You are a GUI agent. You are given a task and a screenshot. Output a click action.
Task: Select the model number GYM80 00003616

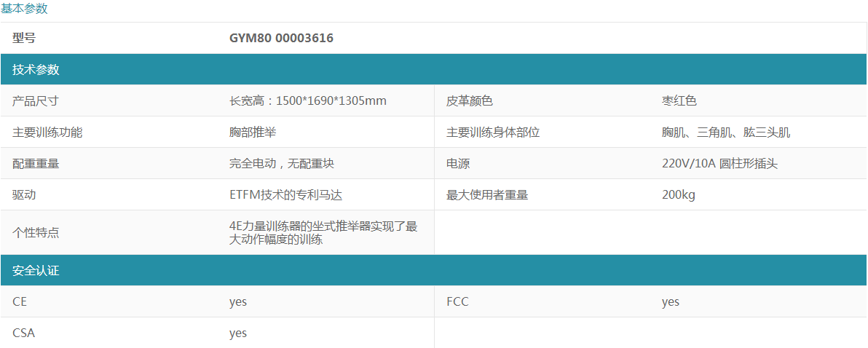[x=281, y=38]
